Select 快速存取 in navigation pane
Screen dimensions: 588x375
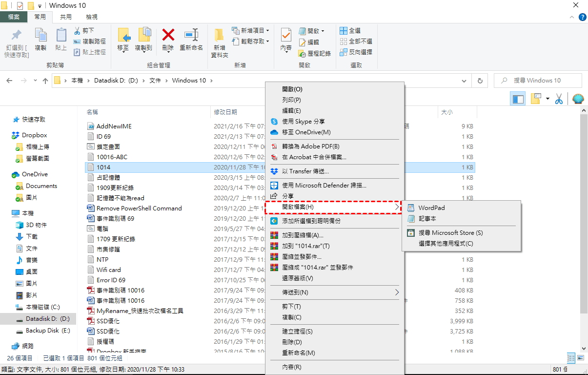click(29, 119)
